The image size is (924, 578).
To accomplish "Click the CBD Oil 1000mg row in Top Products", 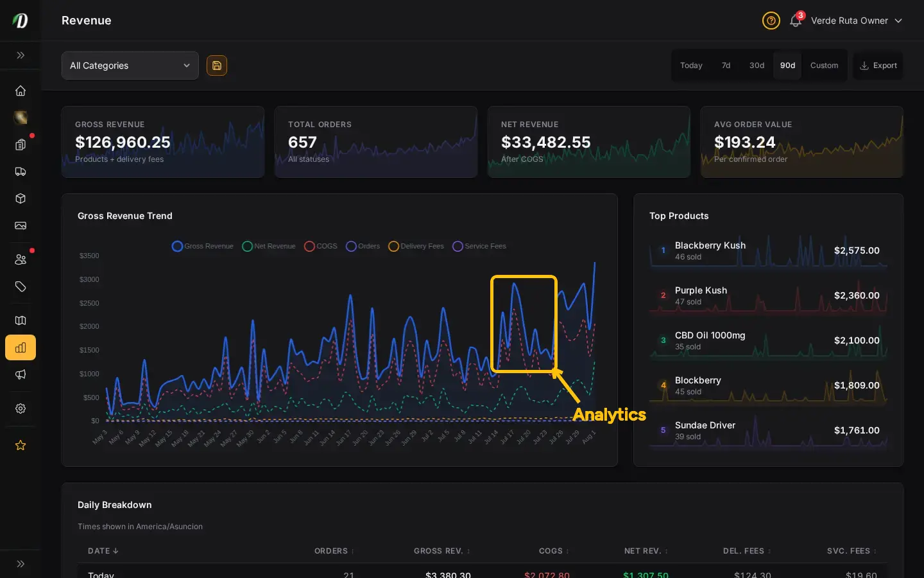I will tap(769, 340).
